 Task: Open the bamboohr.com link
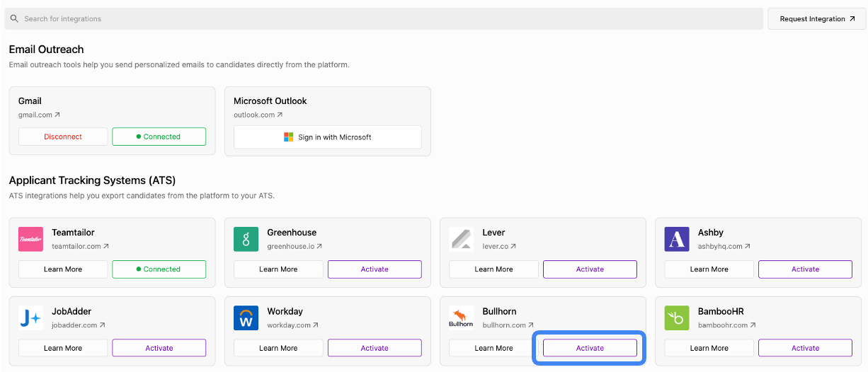coord(727,325)
